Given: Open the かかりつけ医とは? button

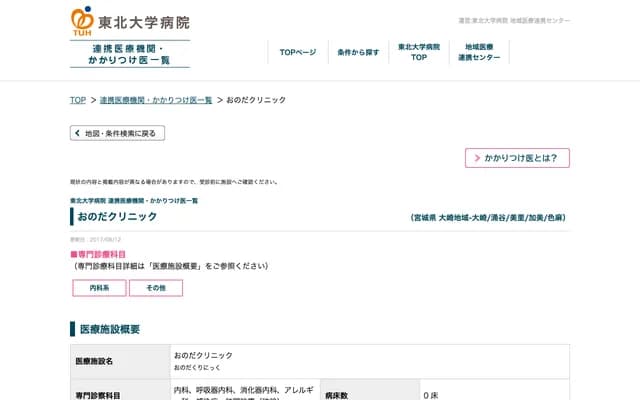Looking at the screenshot, I should (x=517, y=158).
